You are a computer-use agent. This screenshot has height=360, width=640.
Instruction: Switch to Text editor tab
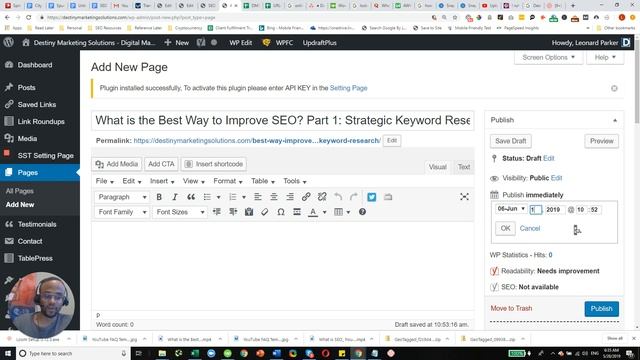pos(464,167)
